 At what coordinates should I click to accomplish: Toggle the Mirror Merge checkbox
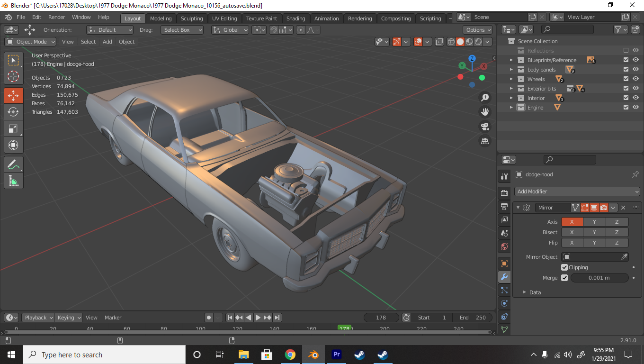pyautogui.click(x=564, y=278)
